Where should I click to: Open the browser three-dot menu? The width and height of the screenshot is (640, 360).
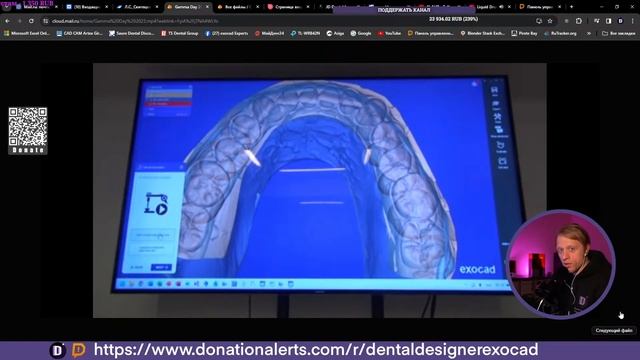pos(633,21)
